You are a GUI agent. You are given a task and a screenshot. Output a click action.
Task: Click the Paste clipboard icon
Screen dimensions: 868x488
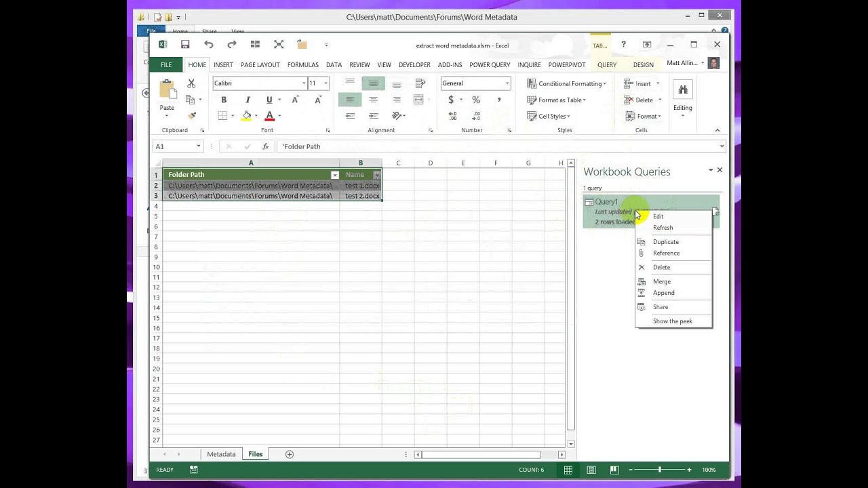click(x=167, y=89)
